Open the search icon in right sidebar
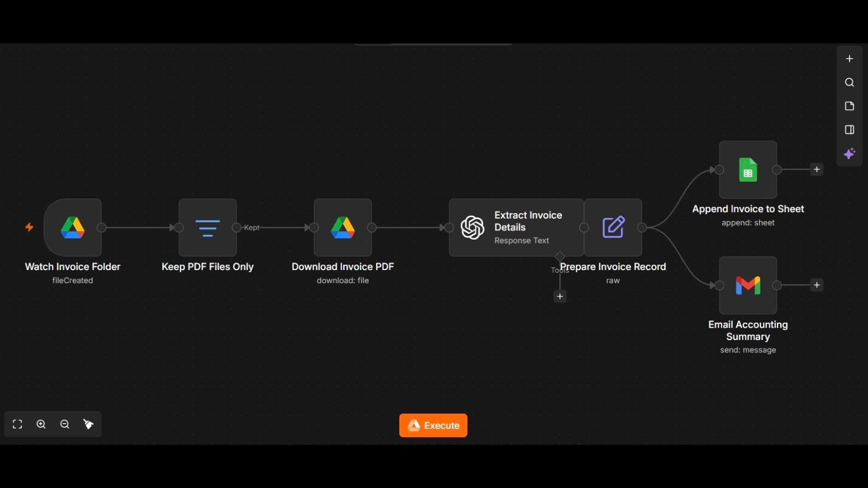The width and height of the screenshot is (868, 488). point(850,82)
